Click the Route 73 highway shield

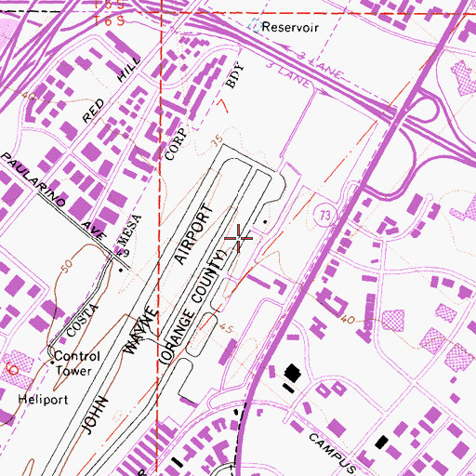point(324,216)
